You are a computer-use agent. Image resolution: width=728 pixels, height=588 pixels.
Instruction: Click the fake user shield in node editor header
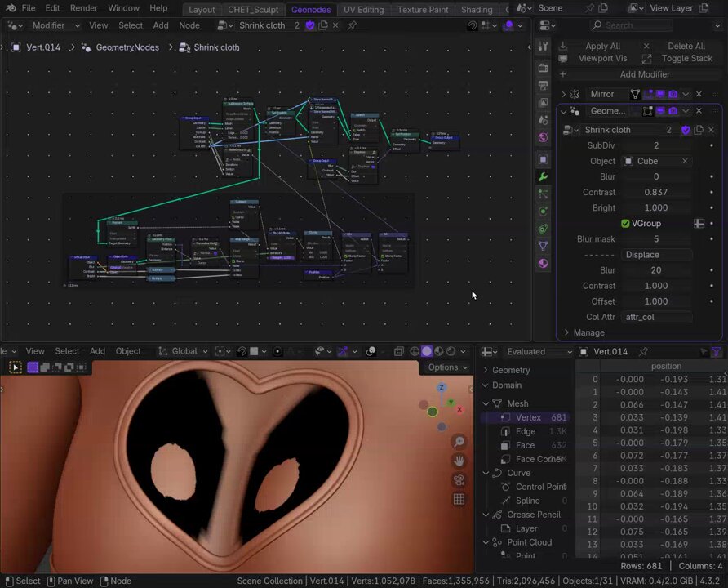pos(310,25)
